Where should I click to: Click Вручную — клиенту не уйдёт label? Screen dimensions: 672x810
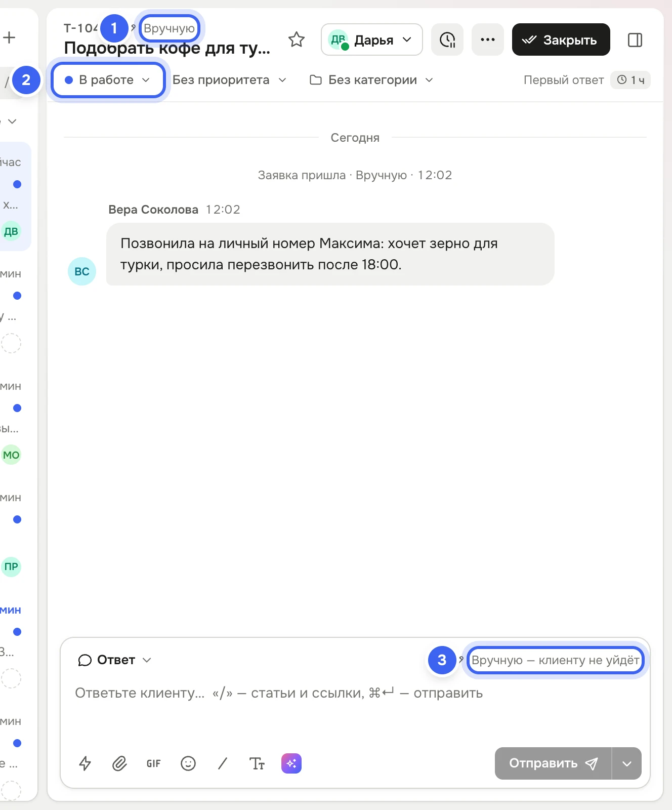click(x=555, y=660)
